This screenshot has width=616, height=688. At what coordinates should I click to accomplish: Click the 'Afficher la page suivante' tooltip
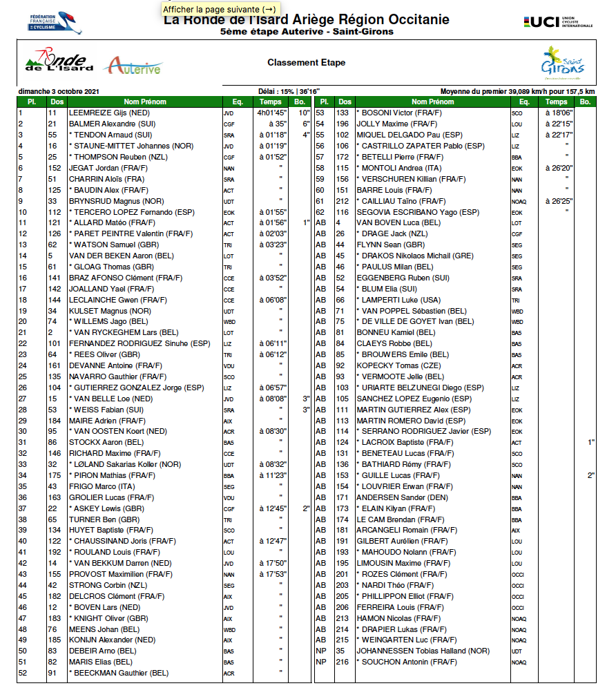coord(220,9)
